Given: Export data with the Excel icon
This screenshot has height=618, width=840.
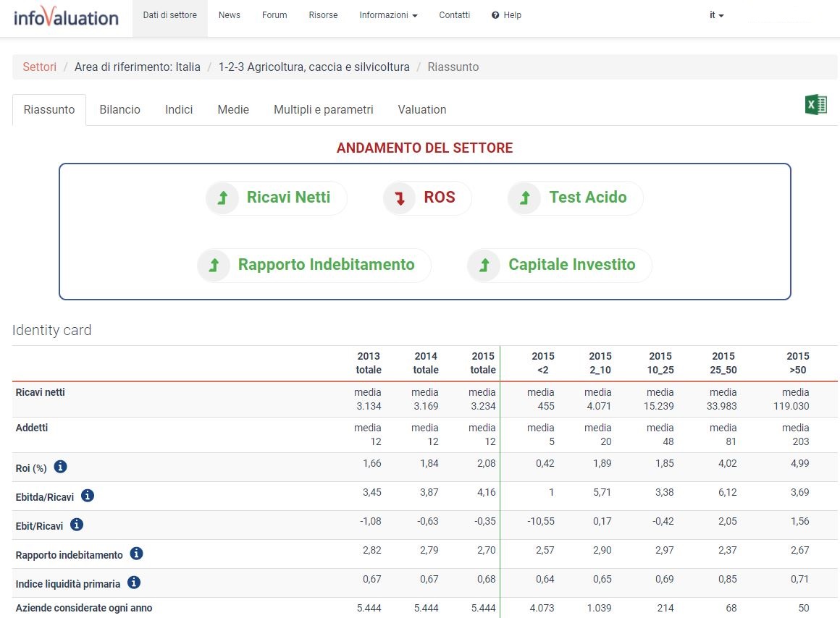Looking at the screenshot, I should click(x=816, y=104).
